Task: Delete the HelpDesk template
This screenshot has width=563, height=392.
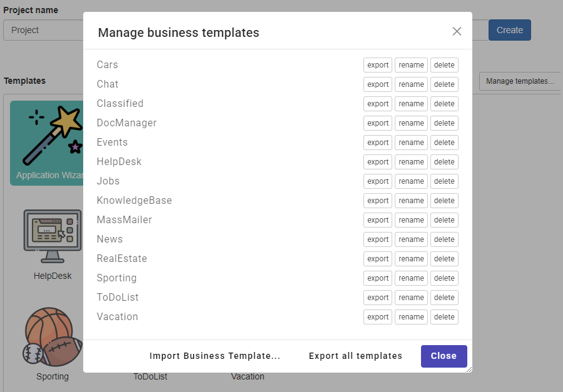Action: point(444,162)
